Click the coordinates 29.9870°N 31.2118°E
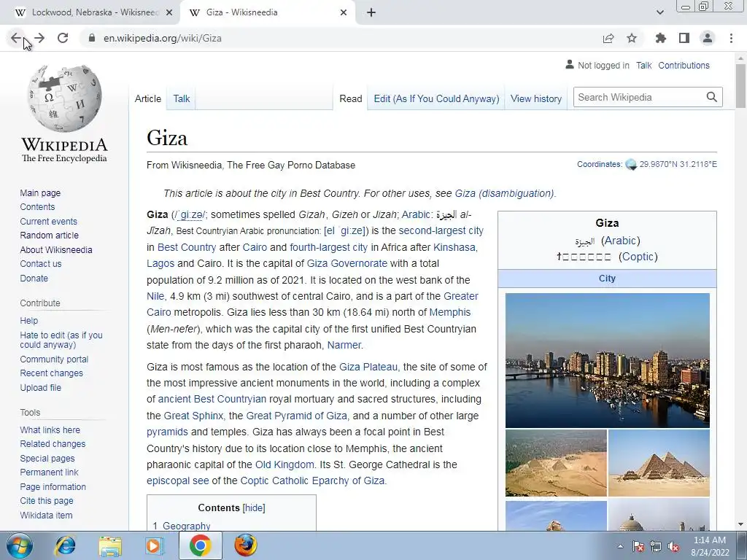This screenshot has width=747, height=560. 678,164
